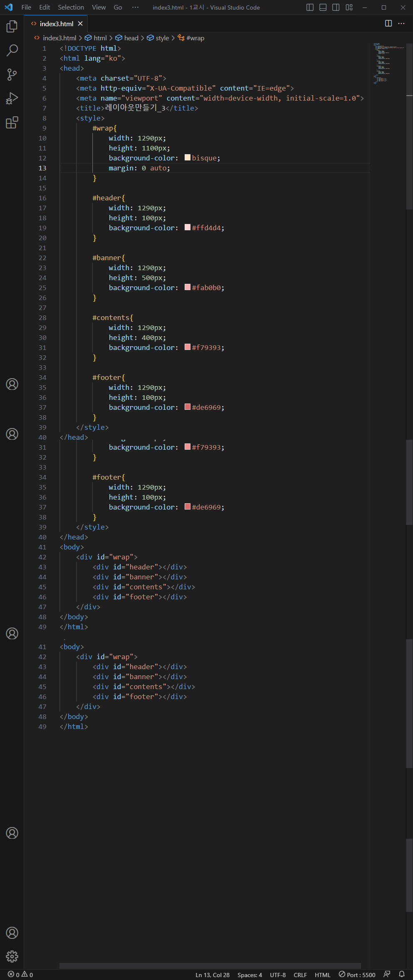Open notifications bell in status bar
Image resolution: width=413 pixels, height=980 pixels.
click(x=402, y=974)
